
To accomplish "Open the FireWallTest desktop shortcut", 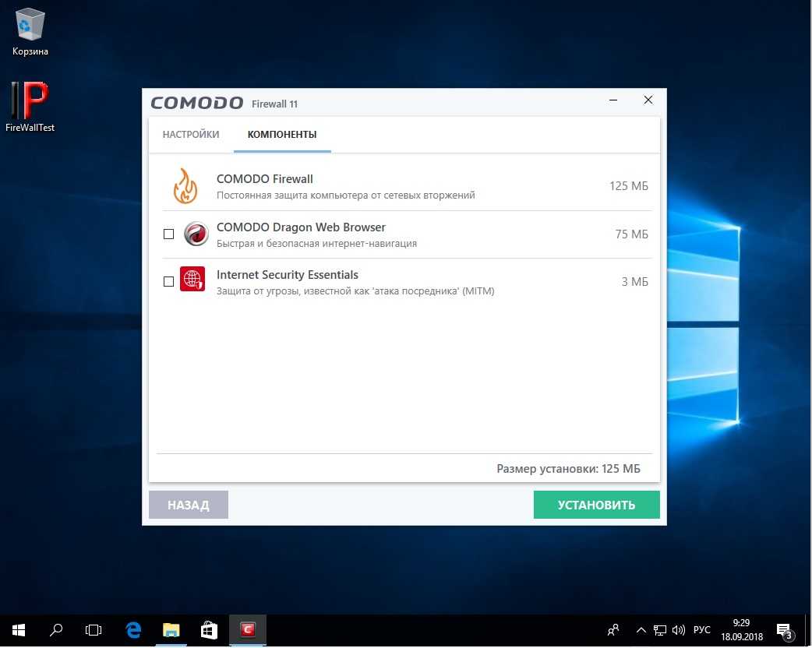I will point(30,101).
